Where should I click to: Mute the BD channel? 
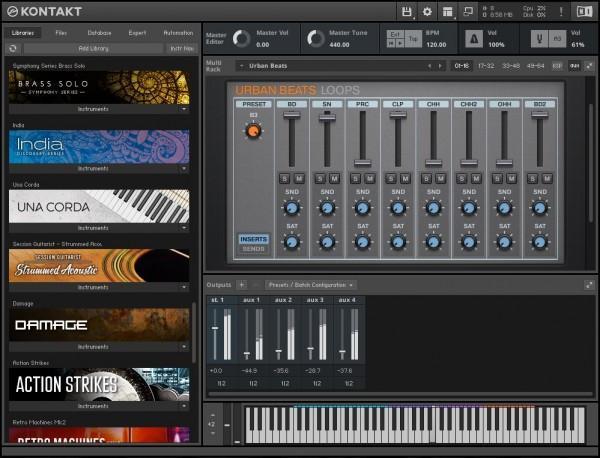pos(299,178)
